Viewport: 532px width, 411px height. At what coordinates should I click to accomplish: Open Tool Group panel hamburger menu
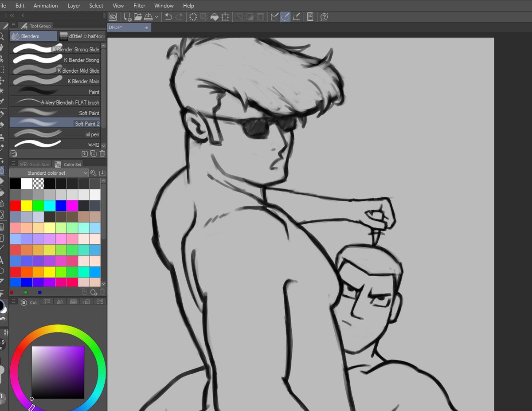click(x=14, y=25)
